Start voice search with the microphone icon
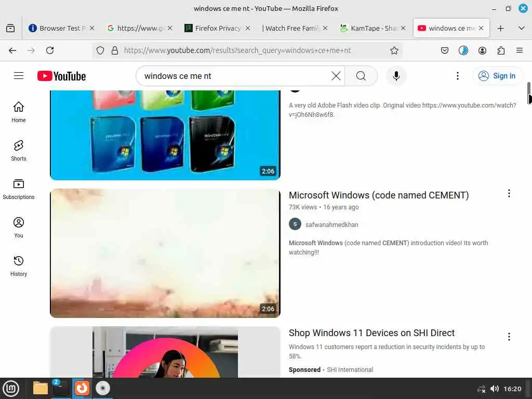 [396, 76]
